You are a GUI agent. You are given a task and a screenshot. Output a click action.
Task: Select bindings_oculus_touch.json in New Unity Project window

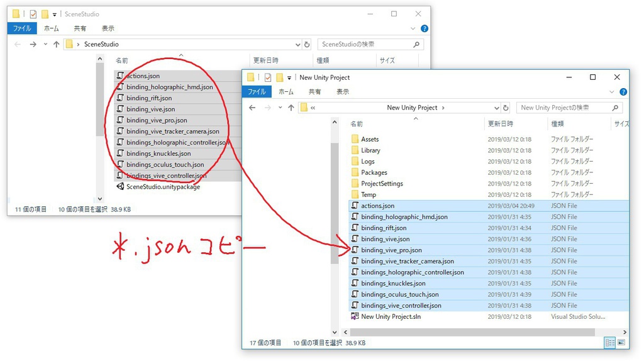point(489,294)
